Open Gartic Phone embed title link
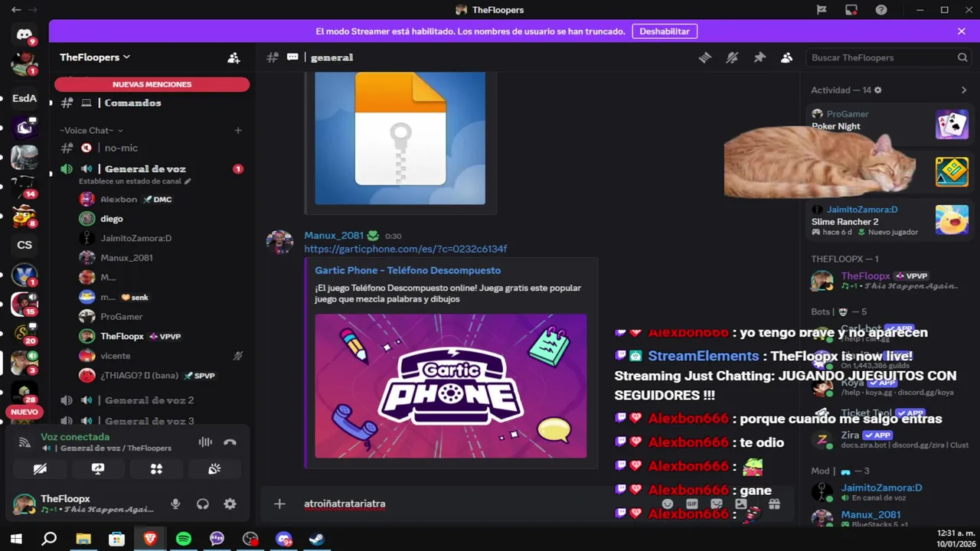 [x=407, y=270]
